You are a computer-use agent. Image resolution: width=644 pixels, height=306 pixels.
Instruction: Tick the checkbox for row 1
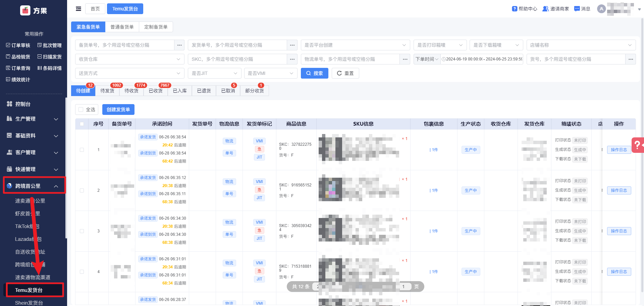tap(82, 150)
